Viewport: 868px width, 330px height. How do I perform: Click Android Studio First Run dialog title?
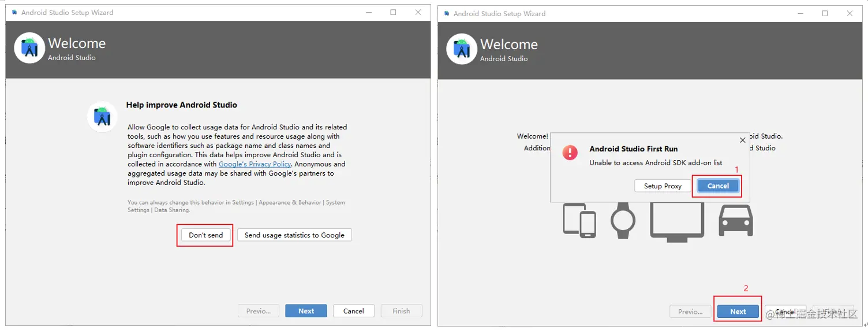[x=634, y=149]
